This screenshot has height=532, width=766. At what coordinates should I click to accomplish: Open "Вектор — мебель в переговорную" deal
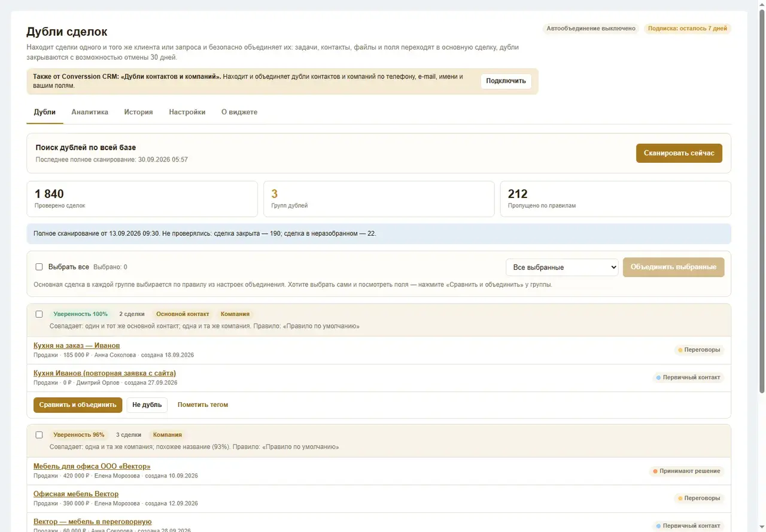coord(93,522)
